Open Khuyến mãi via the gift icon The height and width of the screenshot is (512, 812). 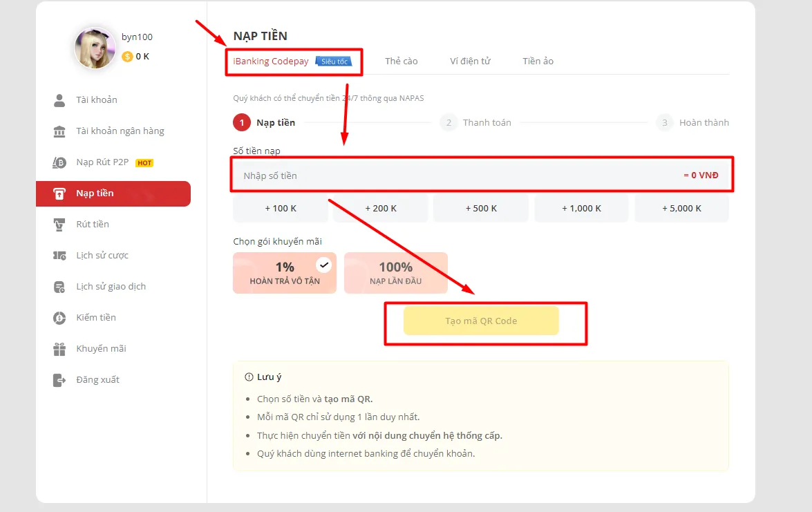pyautogui.click(x=62, y=348)
